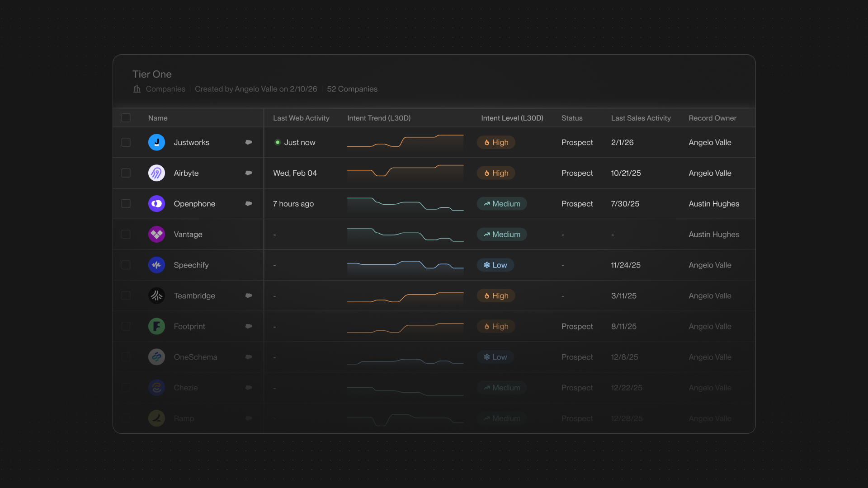Click the Openphone intent trend sparkline
Screen dimensions: 868x488
[405, 204]
